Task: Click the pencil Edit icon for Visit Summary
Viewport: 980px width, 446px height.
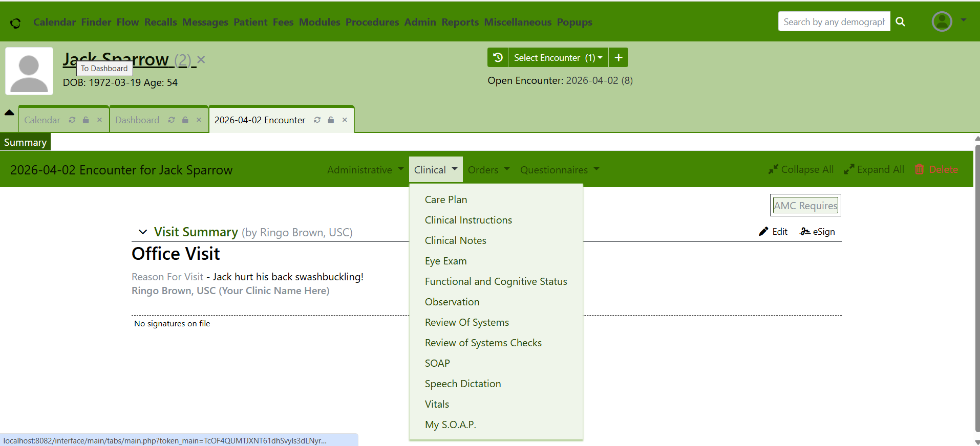Action: tap(763, 232)
